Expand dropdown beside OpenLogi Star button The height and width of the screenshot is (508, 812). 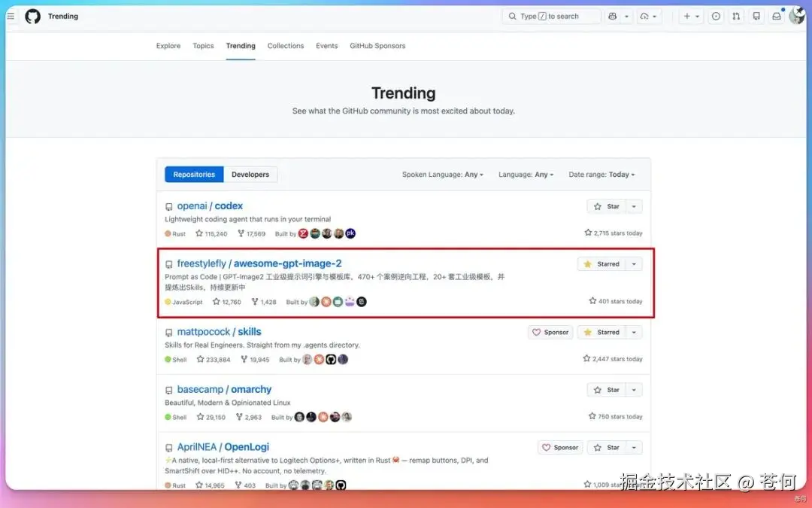[634, 447]
